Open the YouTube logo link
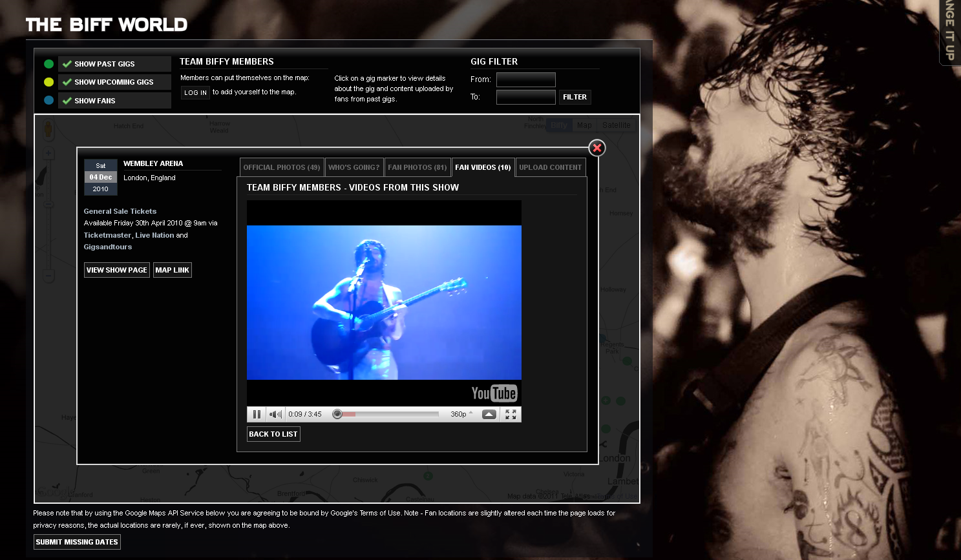The height and width of the screenshot is (560, 961). [494, 393]
